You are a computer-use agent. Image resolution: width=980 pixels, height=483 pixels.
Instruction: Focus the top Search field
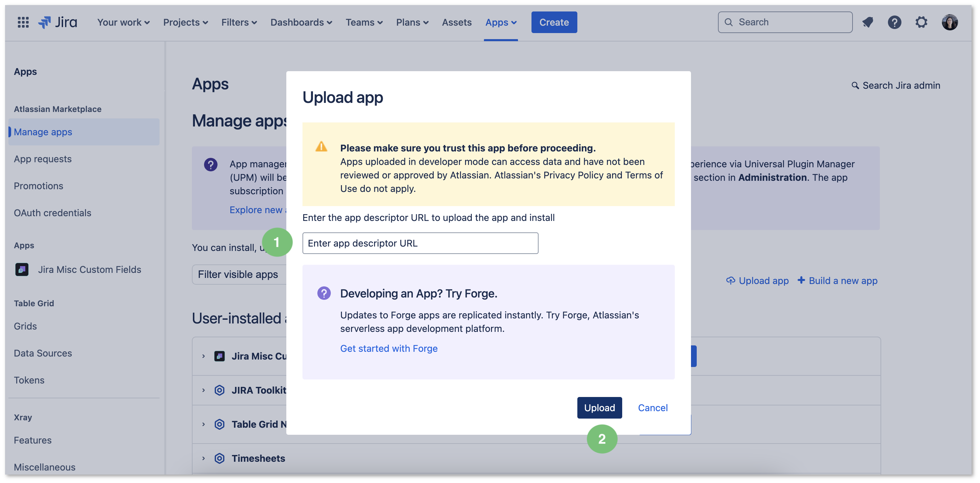coord(785,22)
